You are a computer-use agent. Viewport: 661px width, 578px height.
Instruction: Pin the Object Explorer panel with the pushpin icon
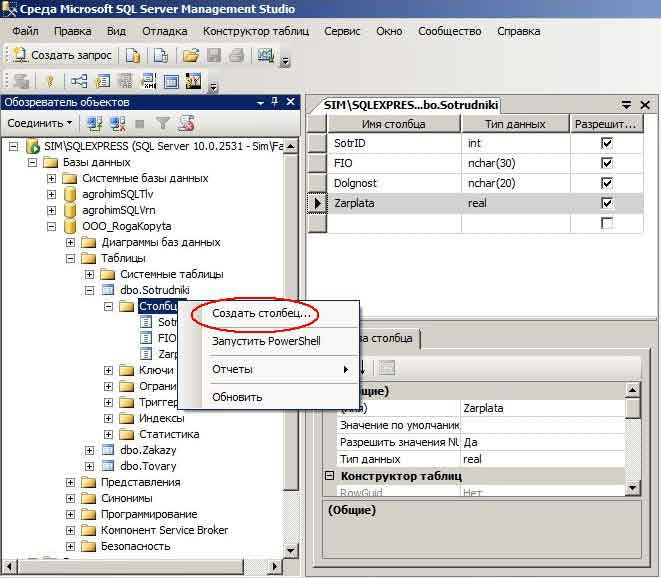pos(275,102)
